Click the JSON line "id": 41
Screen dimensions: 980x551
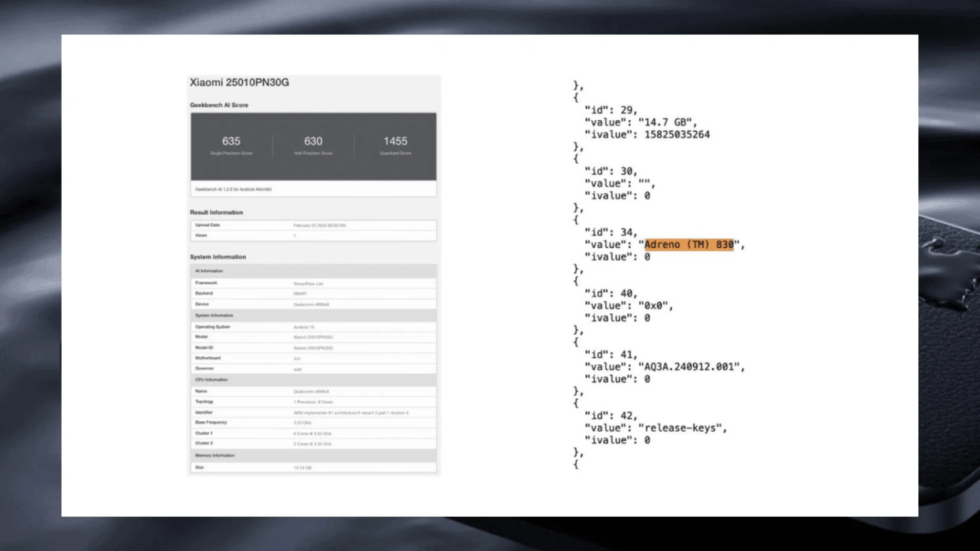pos(611,355)
